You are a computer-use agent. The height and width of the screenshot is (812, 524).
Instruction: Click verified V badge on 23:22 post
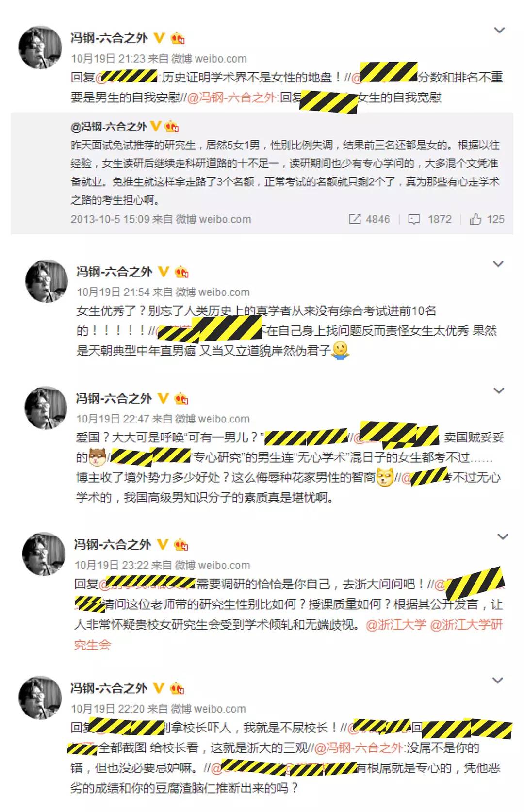point(162,544)
